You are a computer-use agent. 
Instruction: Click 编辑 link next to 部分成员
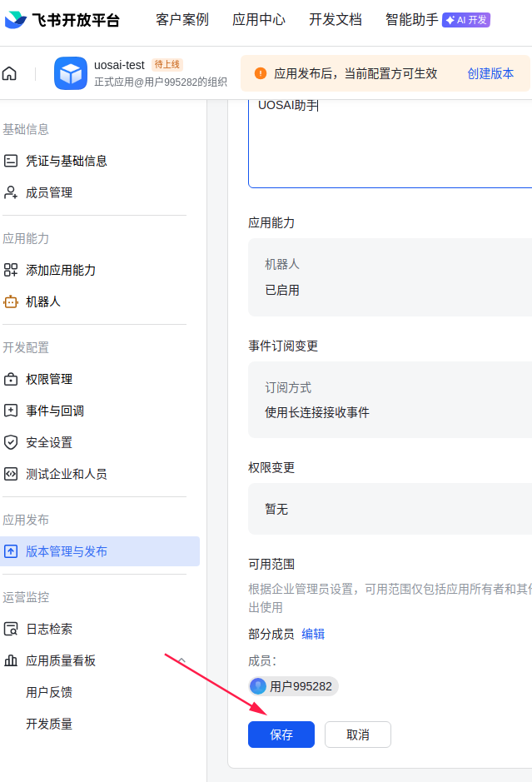click(313, 634)
